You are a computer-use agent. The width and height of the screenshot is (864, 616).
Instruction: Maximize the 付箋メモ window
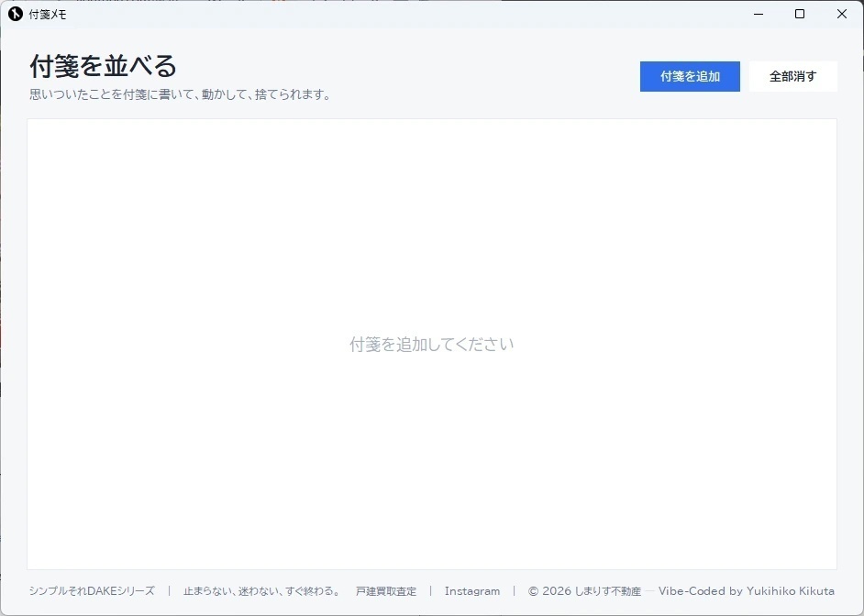[x=800, y=14]
